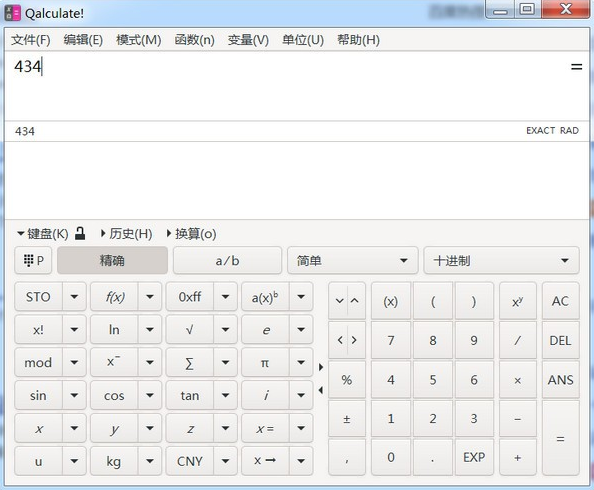594x490 pixels.
Task: Toggle the a/b fraction mode button
Action: 227,260
